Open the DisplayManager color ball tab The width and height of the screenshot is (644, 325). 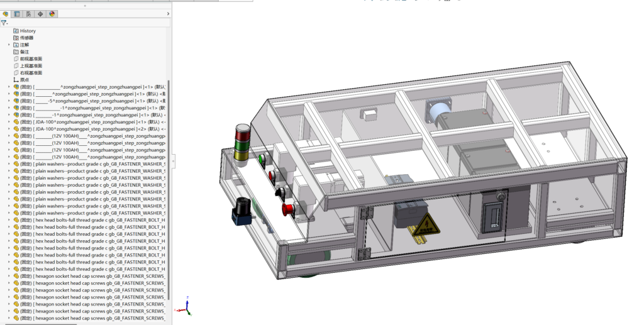point(52,13)
